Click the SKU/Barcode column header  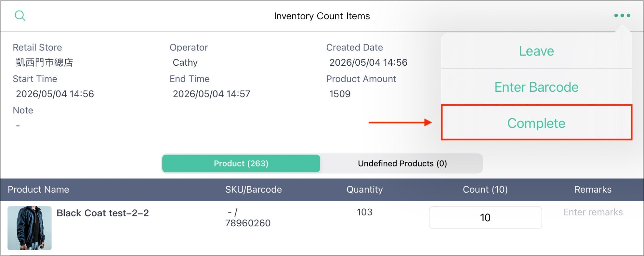coord(254,189)
